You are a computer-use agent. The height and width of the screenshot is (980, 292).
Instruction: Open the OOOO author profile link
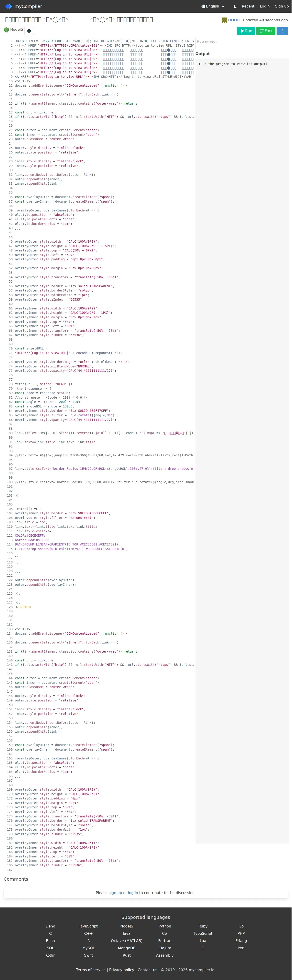[x=234, y=20]
